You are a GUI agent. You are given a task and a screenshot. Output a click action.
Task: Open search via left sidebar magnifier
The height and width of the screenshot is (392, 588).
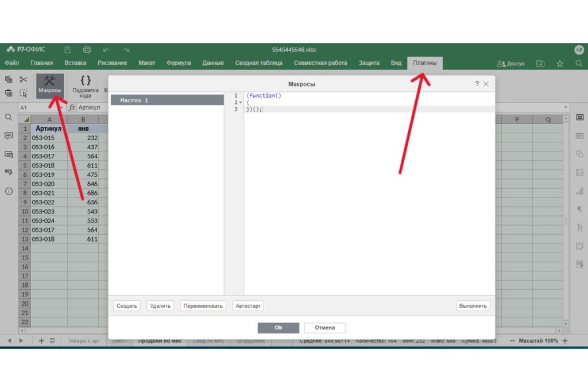click(9, 117)
